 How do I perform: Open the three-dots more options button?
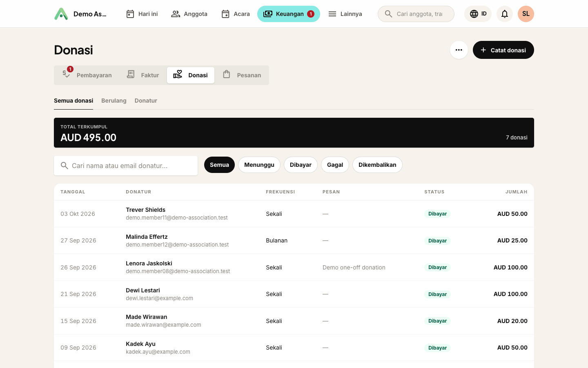pos(459,50)
